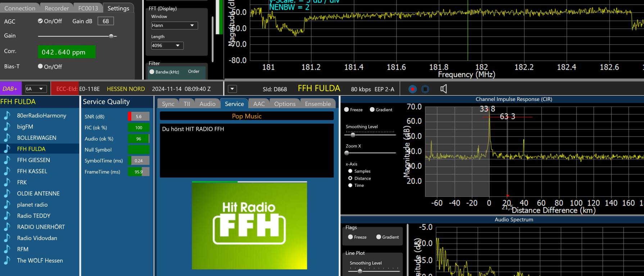Click the DAB+ mode button
Screen dimensions: 644x276
pos(10,89)
